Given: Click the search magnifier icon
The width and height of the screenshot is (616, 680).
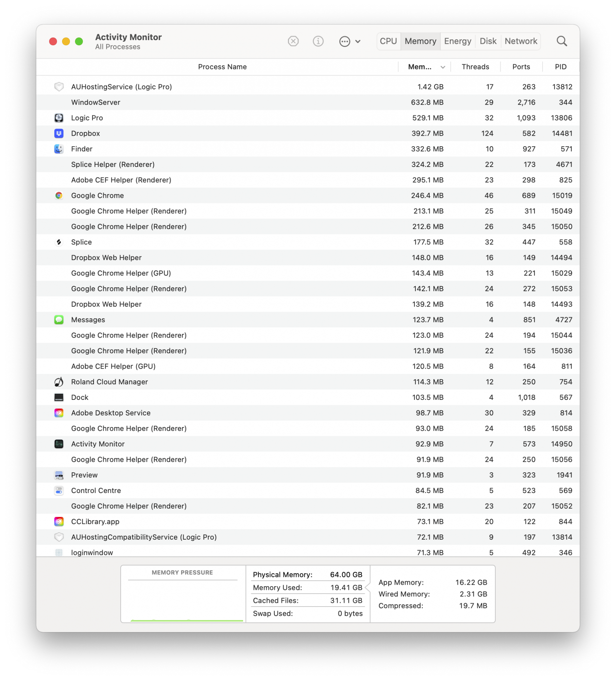Looking at the screenshot, I should click(x=562, y=41).
